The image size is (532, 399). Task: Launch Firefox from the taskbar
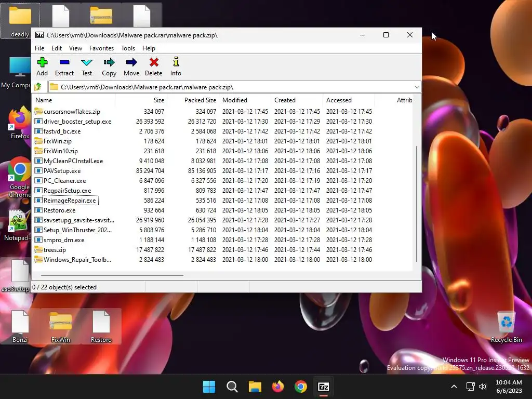tap(278, 387)
